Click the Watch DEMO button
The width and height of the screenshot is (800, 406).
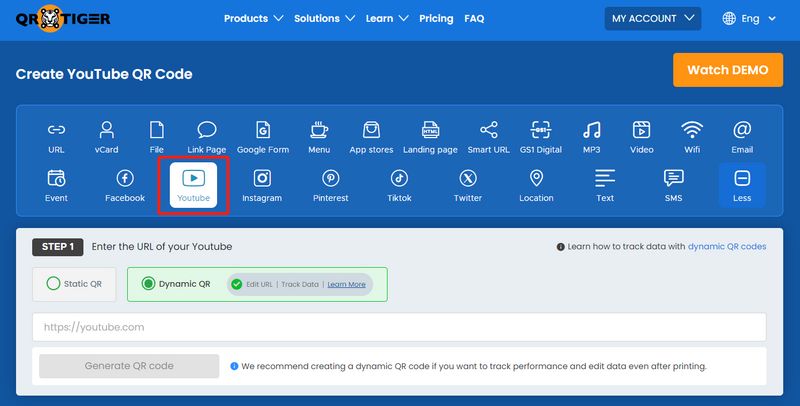727,70
